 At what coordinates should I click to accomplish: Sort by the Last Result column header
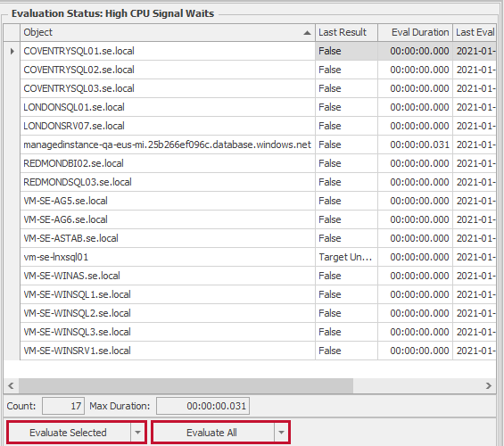pyautogui.click(x=346, y=32)
